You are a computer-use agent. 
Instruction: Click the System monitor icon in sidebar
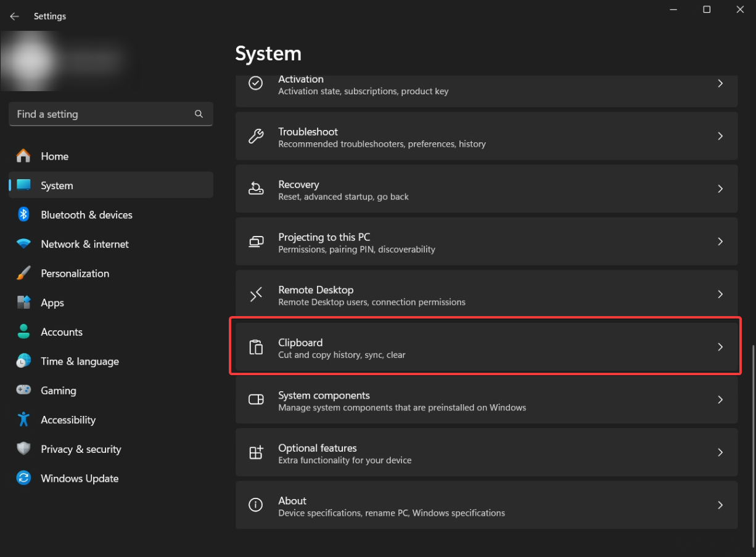pos(23,185)
